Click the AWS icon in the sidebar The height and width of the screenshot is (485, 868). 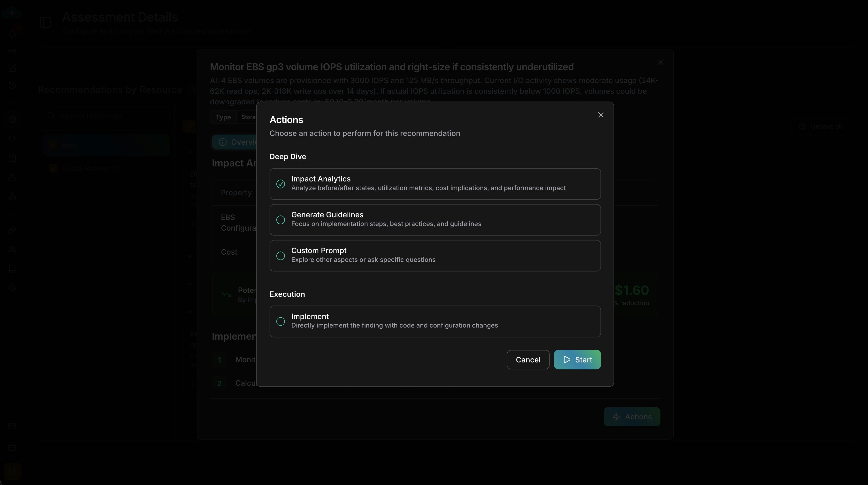tap(13, 51)
